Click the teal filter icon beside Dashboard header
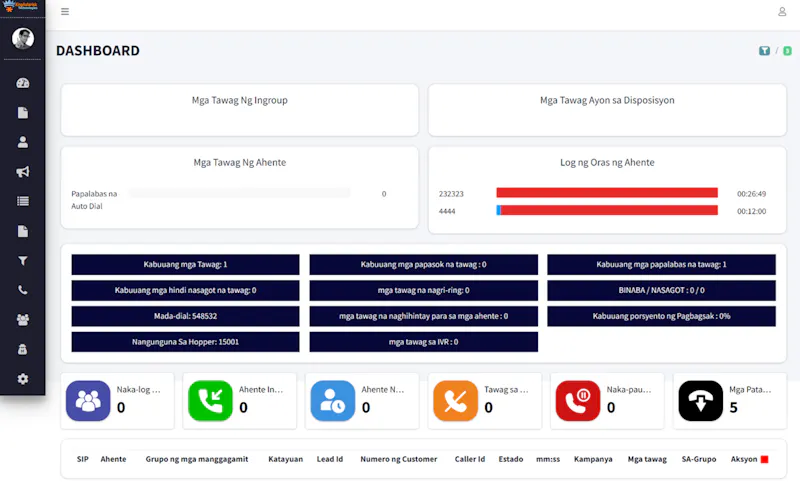Image resolution: width=800 pixels, height=499 pixels. [764, 51]
